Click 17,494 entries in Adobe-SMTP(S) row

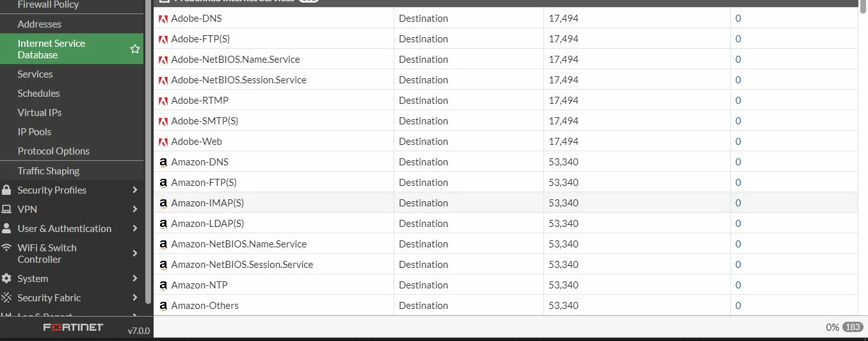coord(563,121)
